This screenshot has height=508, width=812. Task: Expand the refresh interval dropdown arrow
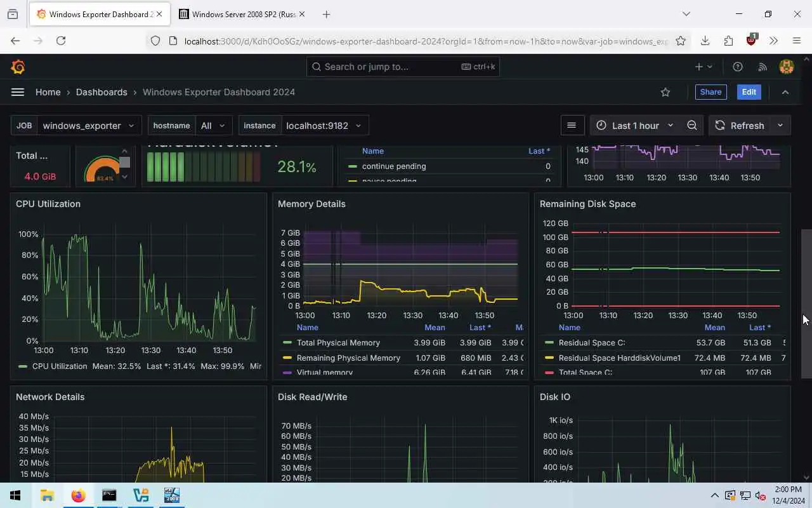[x=780, y=125]
